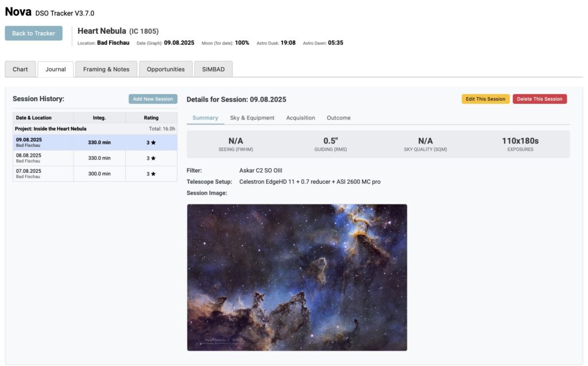Open the SIMBAD tab
The image size is (588, 366).
[214, 68]
